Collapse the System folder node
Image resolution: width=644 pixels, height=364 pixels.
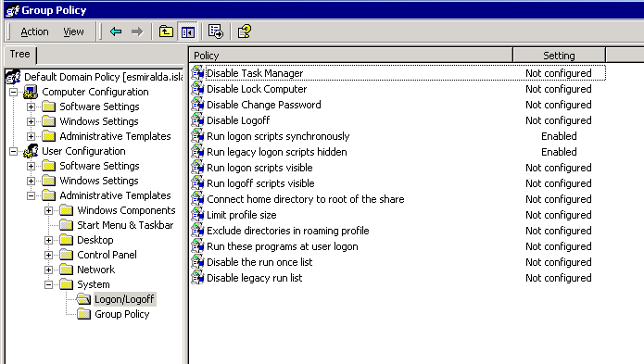point(49,284)
